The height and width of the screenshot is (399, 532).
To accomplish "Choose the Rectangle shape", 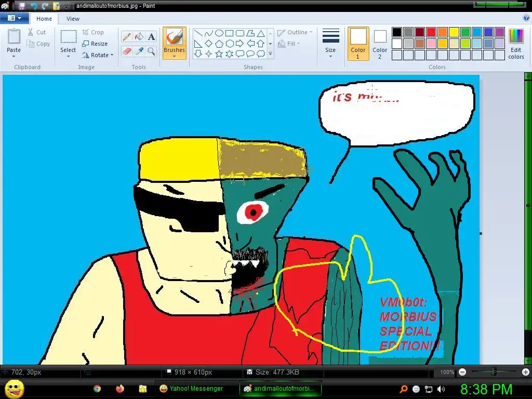I will 229,33.
